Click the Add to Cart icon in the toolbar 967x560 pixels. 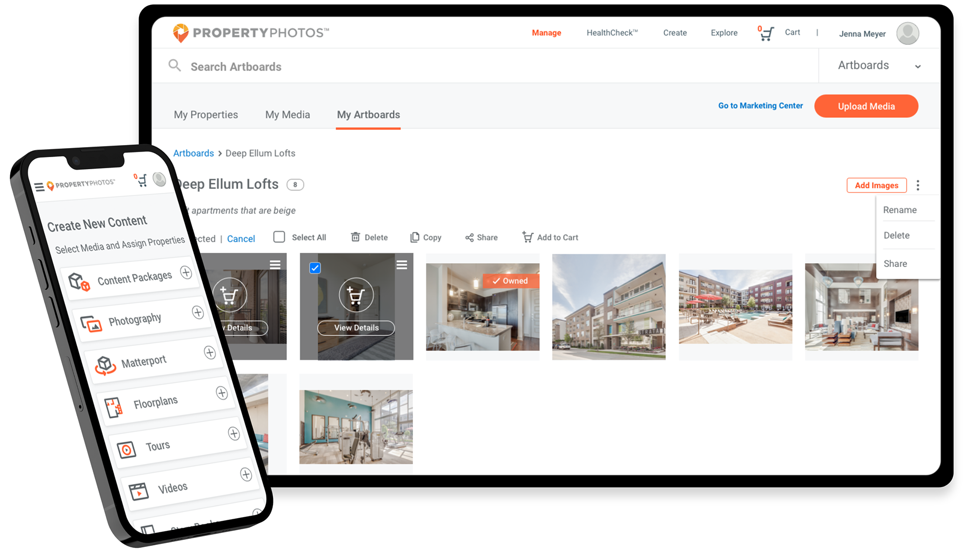527,237
